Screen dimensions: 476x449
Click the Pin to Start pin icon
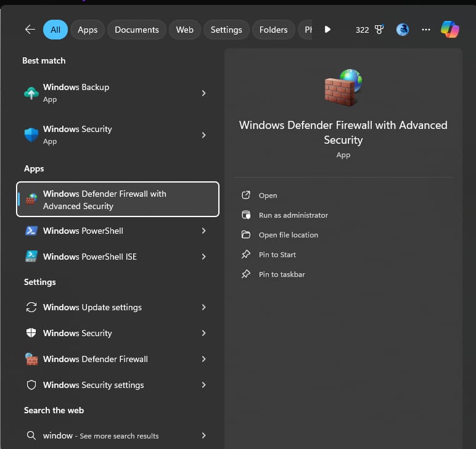tap(246, 254)
